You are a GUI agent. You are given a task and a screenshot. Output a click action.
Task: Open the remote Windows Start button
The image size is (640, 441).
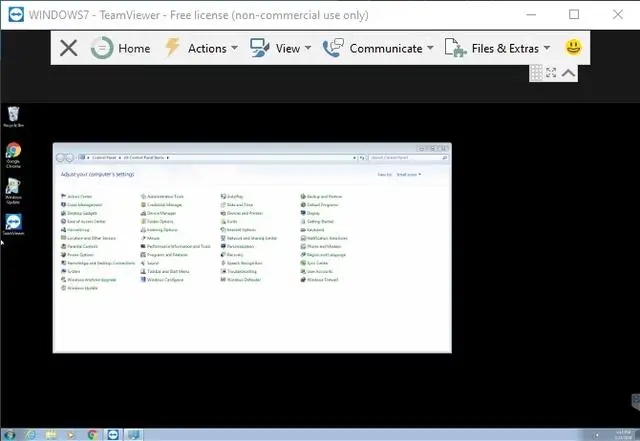(x=9, y=435)
